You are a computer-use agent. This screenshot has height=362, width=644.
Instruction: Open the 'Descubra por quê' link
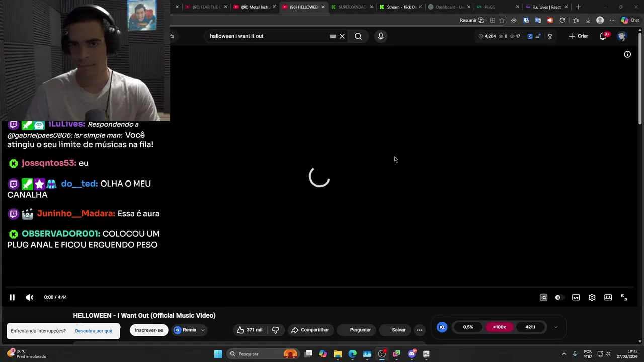pos(94,331)
